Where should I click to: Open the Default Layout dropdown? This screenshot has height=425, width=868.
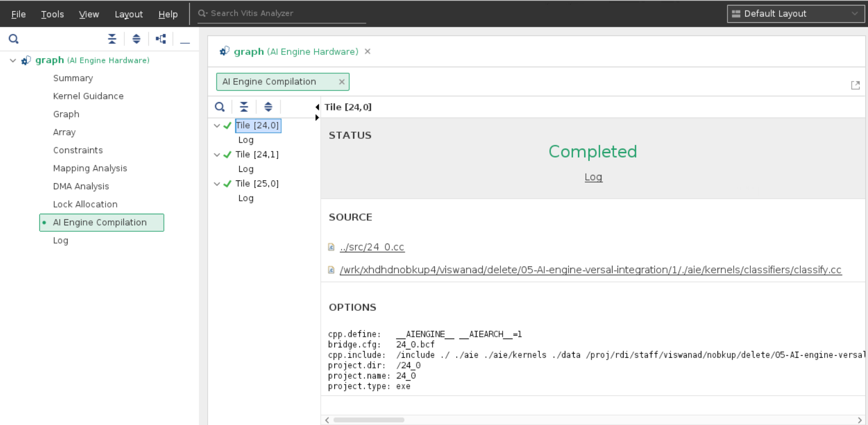coord(795,13)
